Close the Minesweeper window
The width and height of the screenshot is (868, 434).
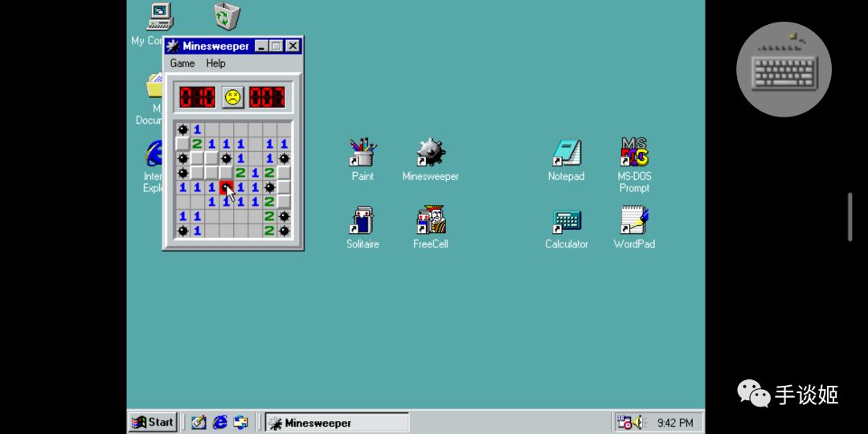coord(293,46)
